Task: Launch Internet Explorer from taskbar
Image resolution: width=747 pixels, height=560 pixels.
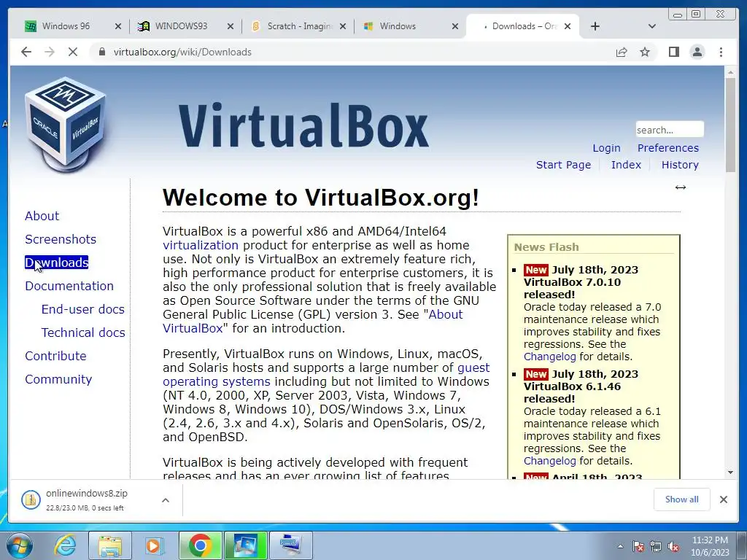Action: point(65,545)
